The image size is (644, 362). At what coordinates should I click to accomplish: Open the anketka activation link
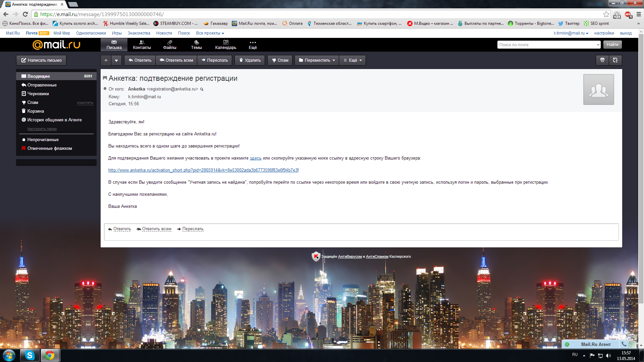(203, 170)
